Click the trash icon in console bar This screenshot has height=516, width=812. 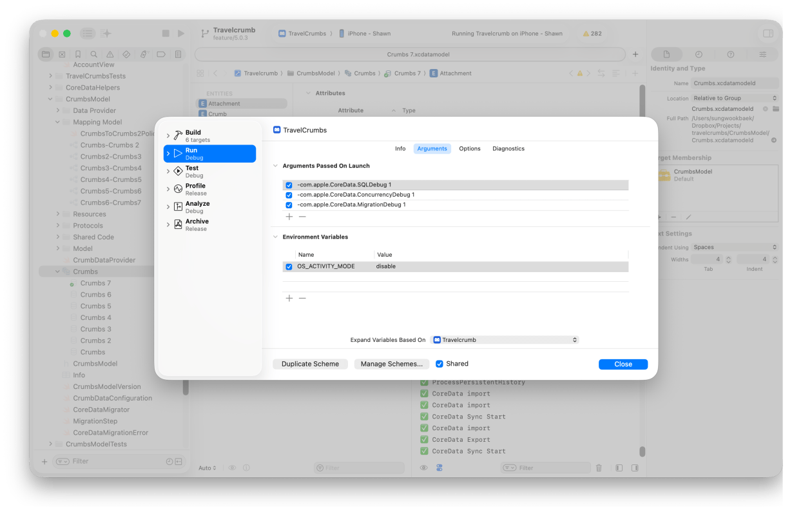click(599, 468)
